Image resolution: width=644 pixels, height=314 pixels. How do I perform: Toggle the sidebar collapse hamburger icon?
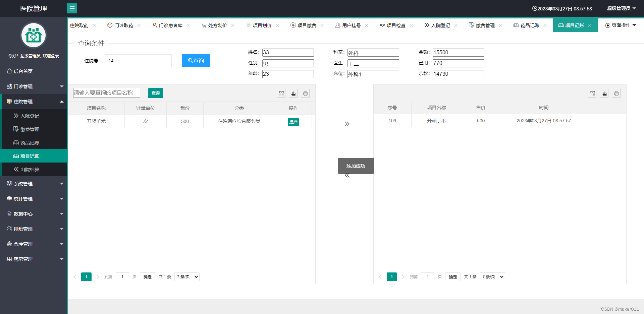coord(72,8)
